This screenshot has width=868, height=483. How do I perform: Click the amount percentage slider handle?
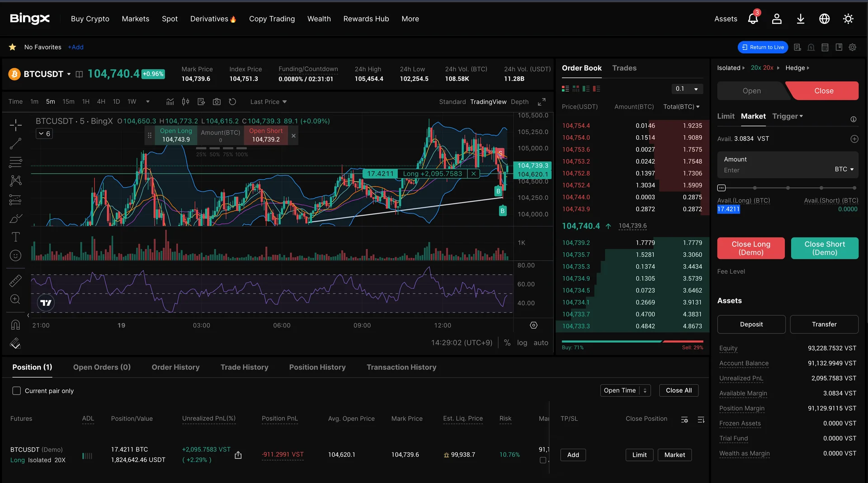(x=722, y=188)
